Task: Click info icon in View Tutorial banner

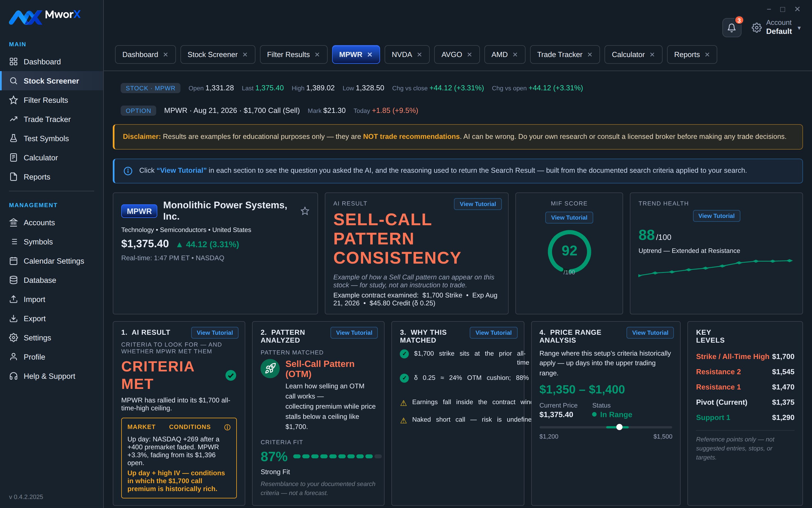Action: coord(128,171)
